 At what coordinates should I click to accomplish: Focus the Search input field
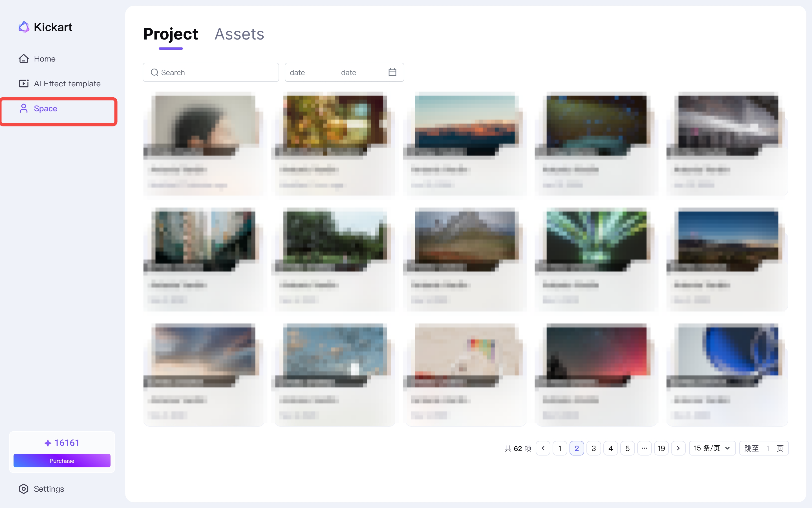(x=211, y=72)
